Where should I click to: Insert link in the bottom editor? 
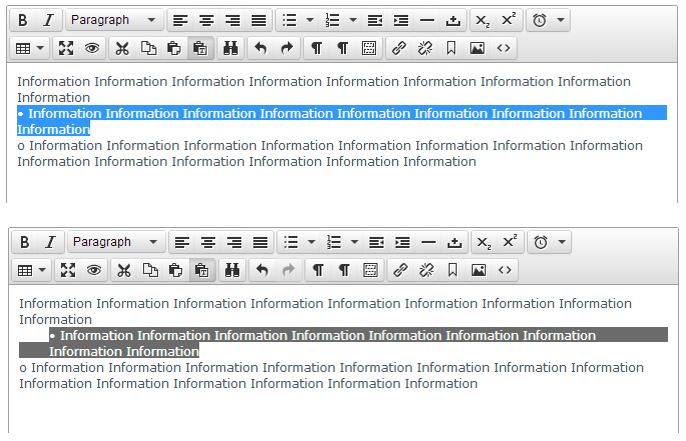pos(401,270)
